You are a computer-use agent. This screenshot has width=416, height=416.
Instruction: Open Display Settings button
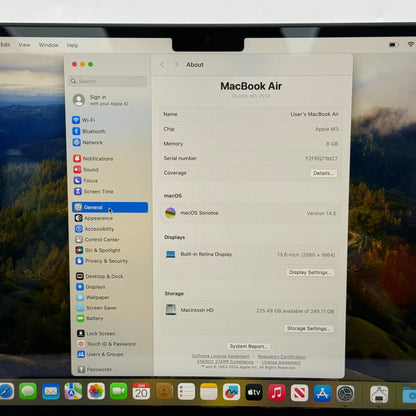310,272
